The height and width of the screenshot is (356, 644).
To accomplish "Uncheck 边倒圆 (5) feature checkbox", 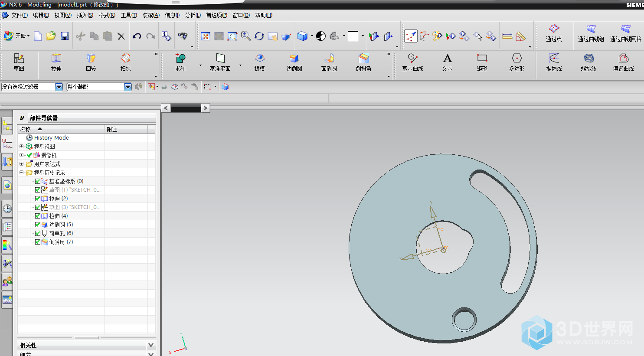I will click(38, 225).
